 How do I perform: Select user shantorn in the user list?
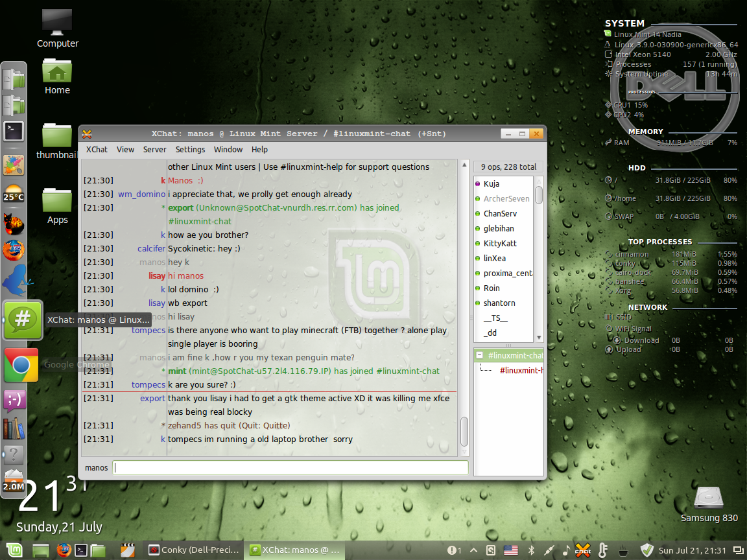pos(499,303)
